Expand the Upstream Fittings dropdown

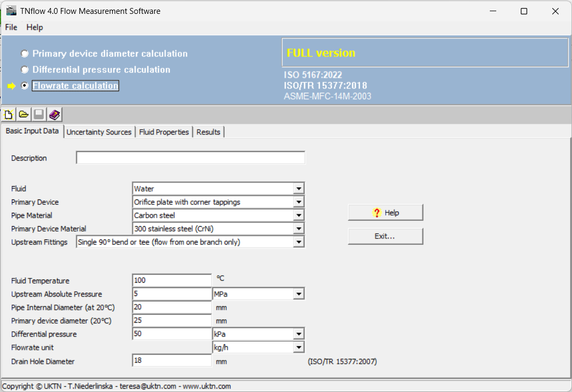[x=299, y=242]
